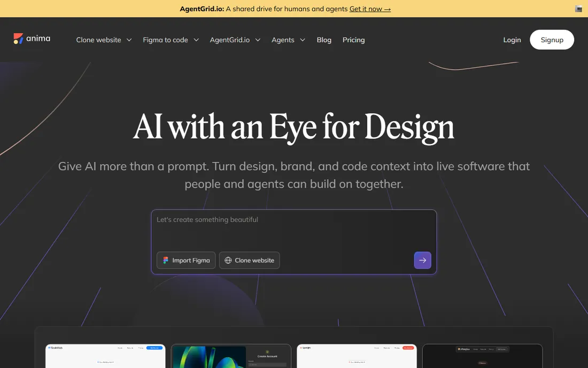Open the ScaleHub template thumbnail
The image size is (588, 368).
(105, 356)
